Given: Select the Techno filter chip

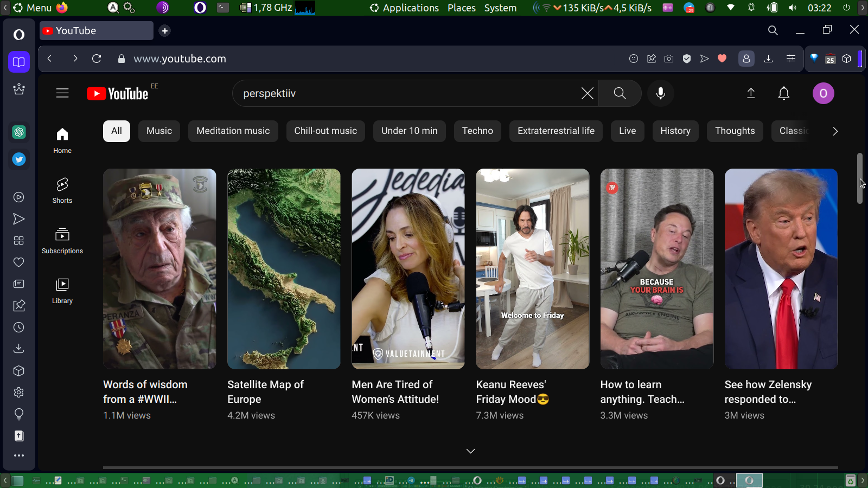Looking at the screenshot, I should 477,131.
